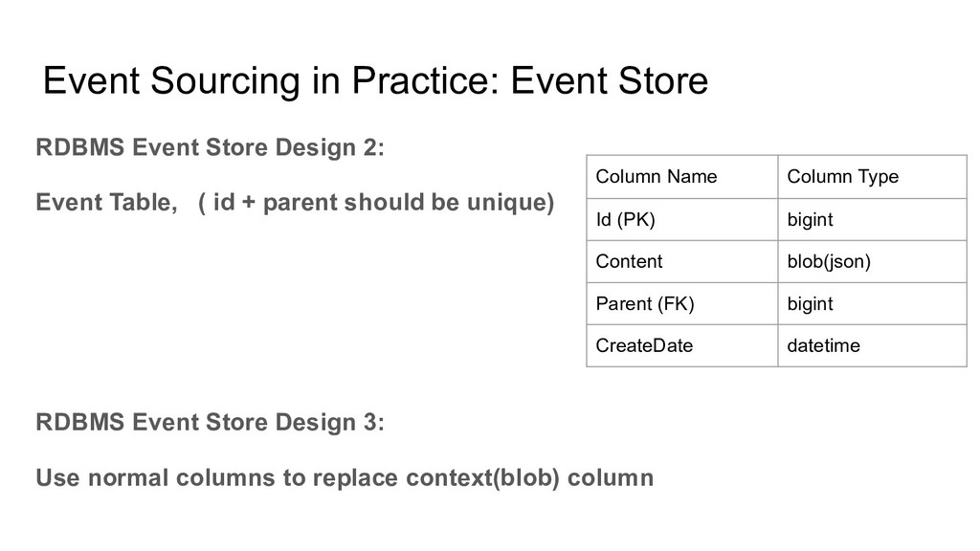The image size is (980, 551).
Task: Select the 'RDBMS Event Store Design 3:' heading
Action: (x=210, y=422)
